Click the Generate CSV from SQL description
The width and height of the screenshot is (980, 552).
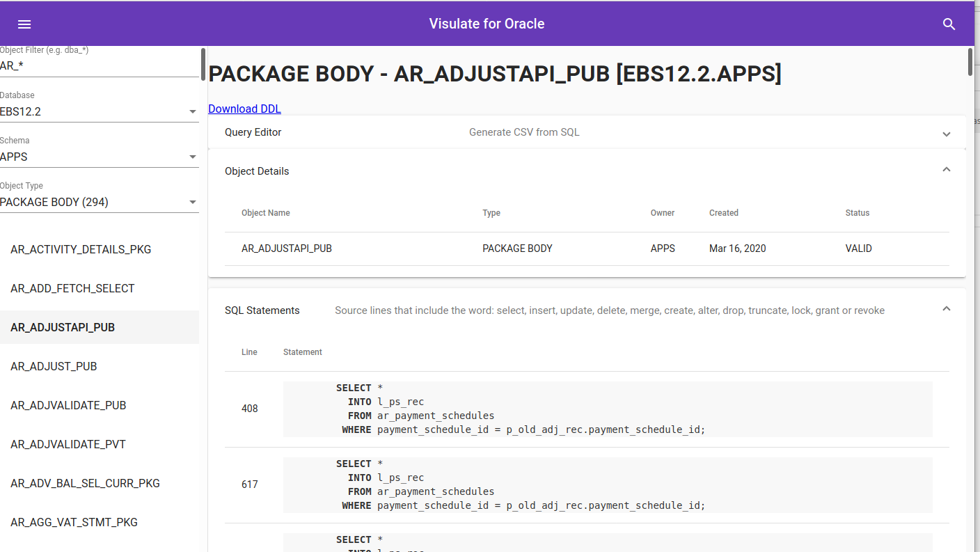(524, 132)
